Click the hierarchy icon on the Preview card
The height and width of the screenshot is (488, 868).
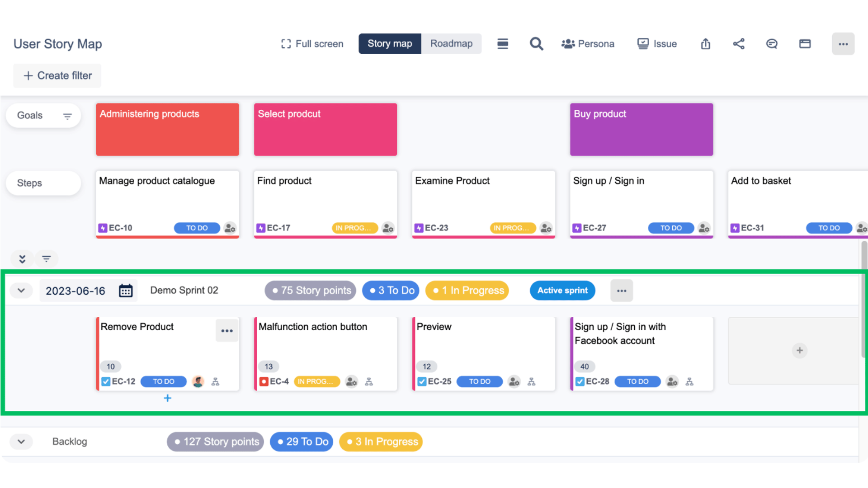click(531, 381)
